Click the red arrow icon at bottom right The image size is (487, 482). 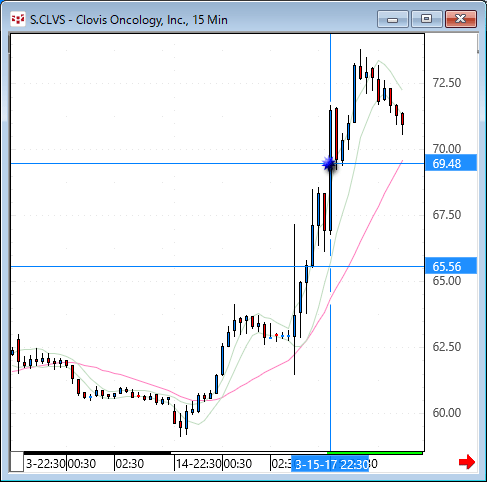(467, 462)
